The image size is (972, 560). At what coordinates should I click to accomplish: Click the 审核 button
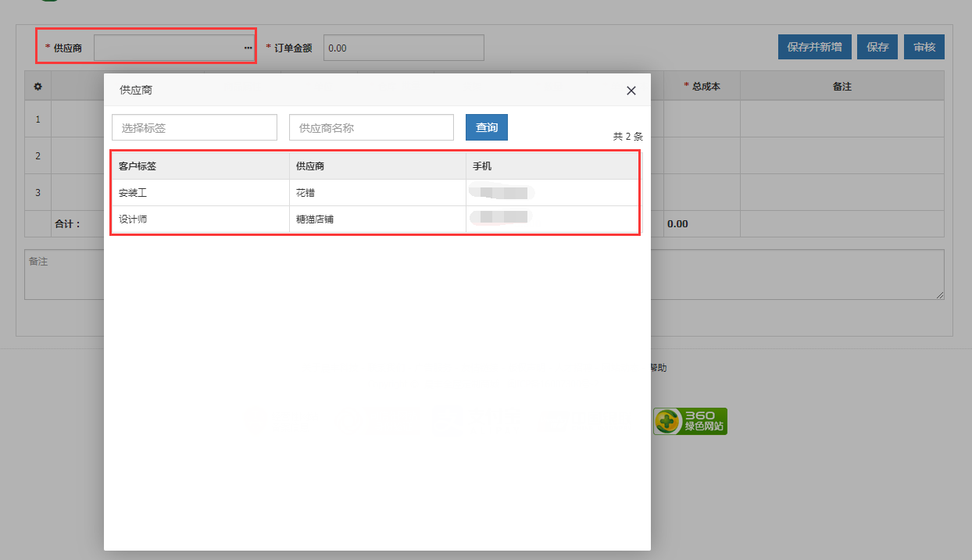[924, 47]
